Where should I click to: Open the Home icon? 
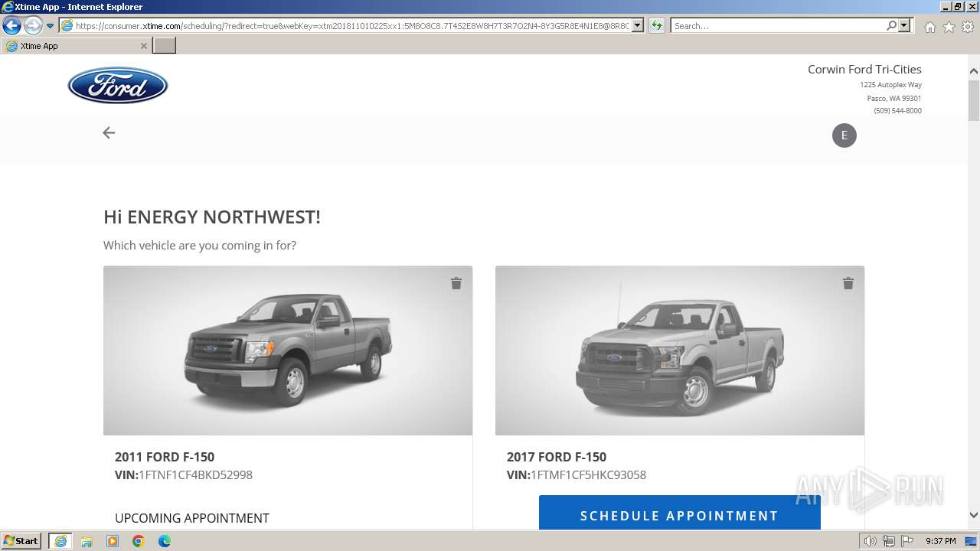point(929,27)
